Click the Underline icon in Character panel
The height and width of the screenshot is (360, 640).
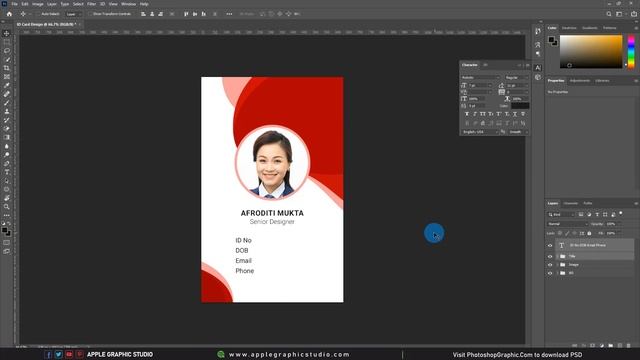click(515, 114)
